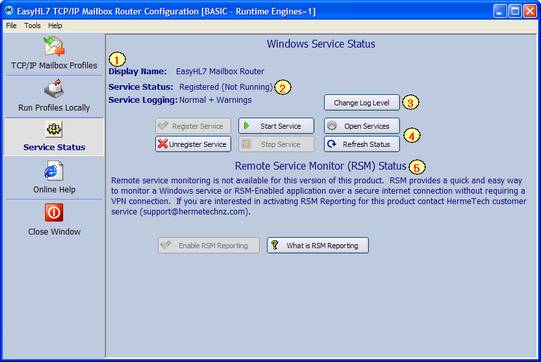Image resolution: width=541 pixels, height=362 pixels.
Task: Open the Tools menu
Action: pyautogui.click(x=32, y=26)
